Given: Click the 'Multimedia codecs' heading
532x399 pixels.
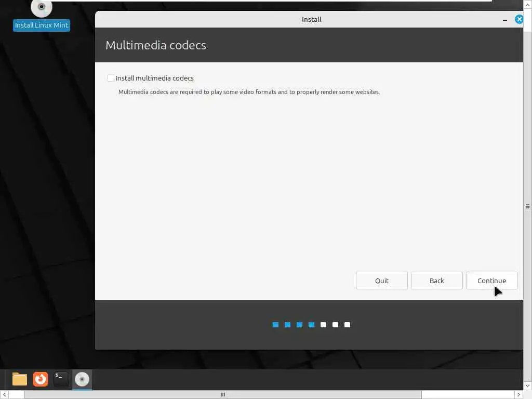Looking at the screenshot, I should click(x=156, y=45).
